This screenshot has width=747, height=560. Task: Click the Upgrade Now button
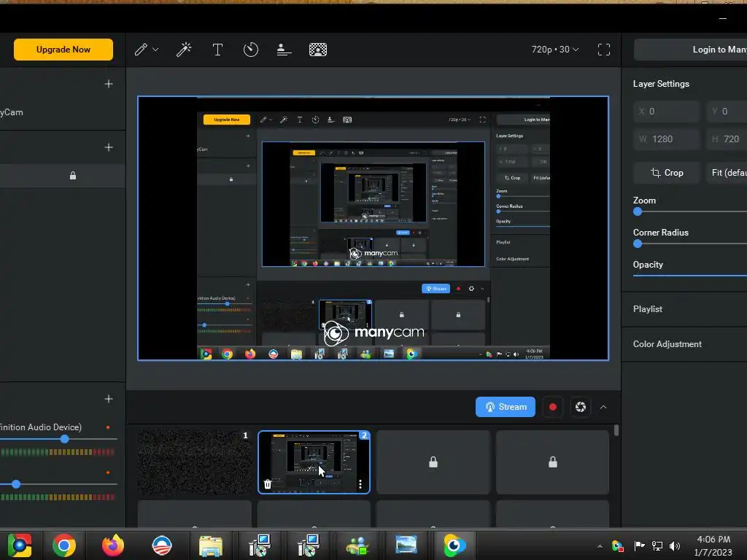(x=63, y=50)
